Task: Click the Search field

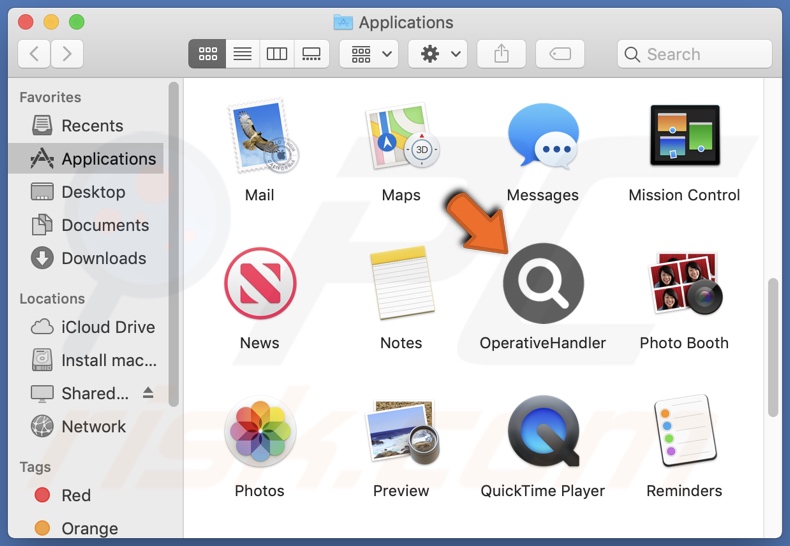Action: 694,54
